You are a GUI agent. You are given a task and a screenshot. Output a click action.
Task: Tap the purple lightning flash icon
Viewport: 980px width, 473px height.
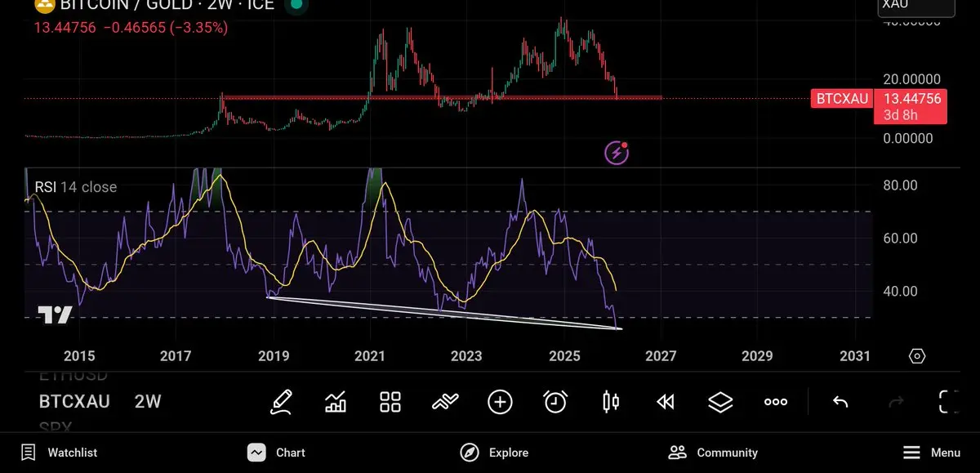(616, 152)
